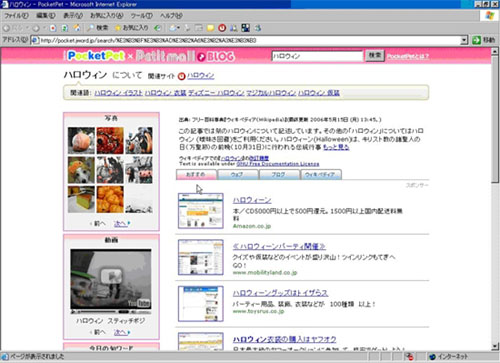The image size is (500, 363).
Task: Expand the Back button history arrow
Action: pyautogui.click(x=27, y=28)
